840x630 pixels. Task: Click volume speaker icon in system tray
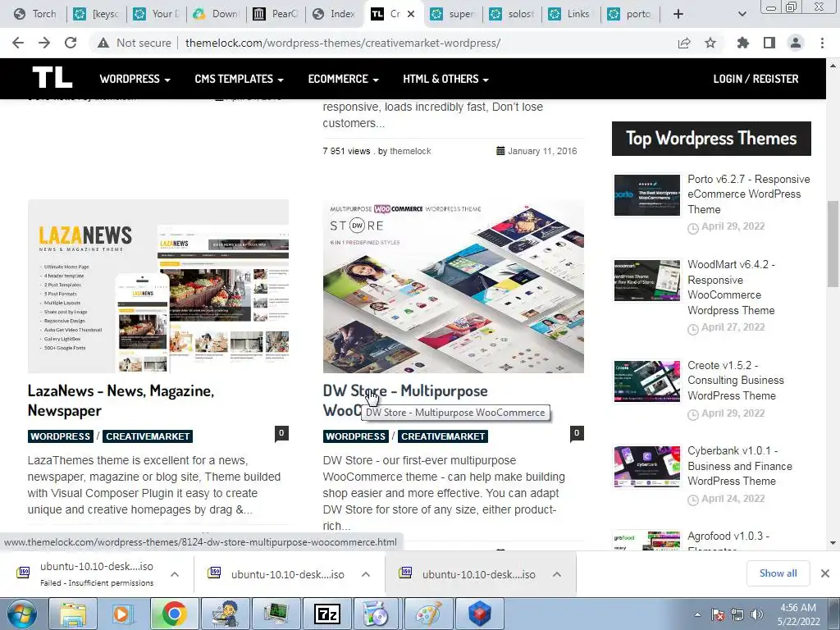pyautogui.click(x=757, y=614)
